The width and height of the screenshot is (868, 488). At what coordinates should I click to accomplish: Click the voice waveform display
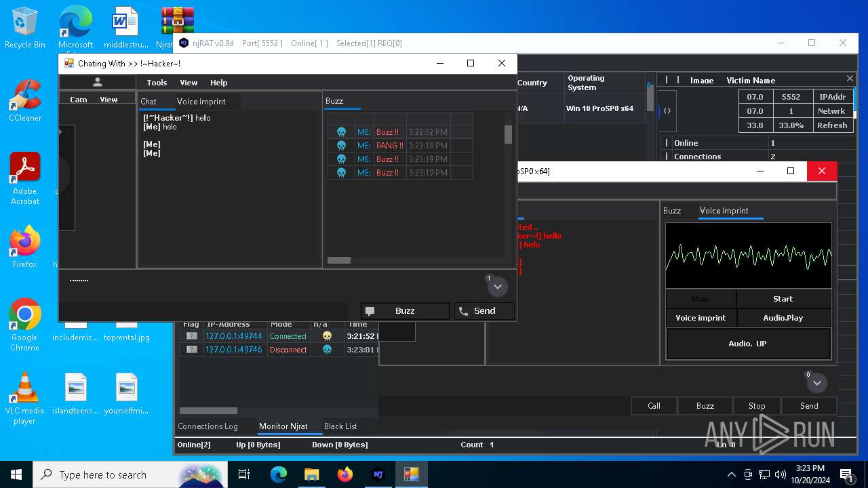tap(749, 256)
